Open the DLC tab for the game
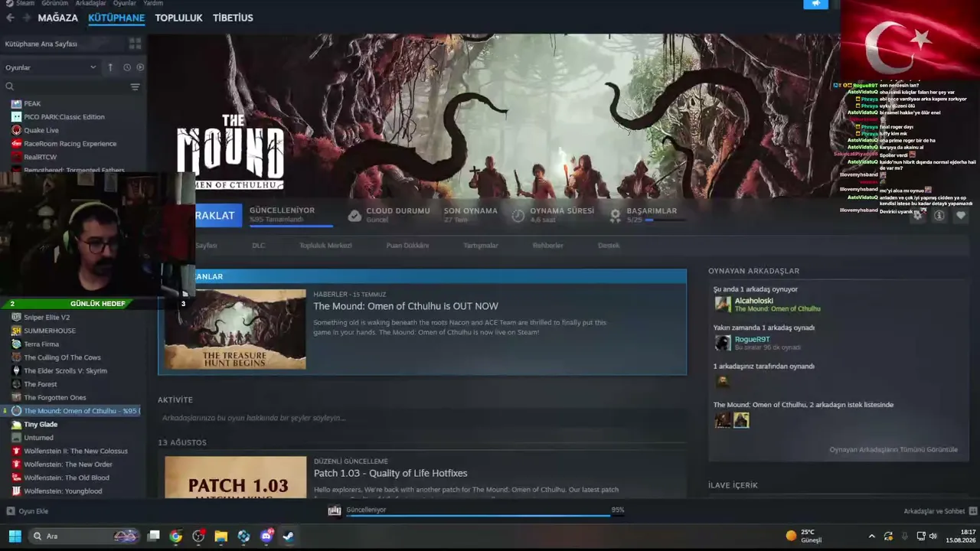Viewport: 980px width, 551px height. coord(259,246)
